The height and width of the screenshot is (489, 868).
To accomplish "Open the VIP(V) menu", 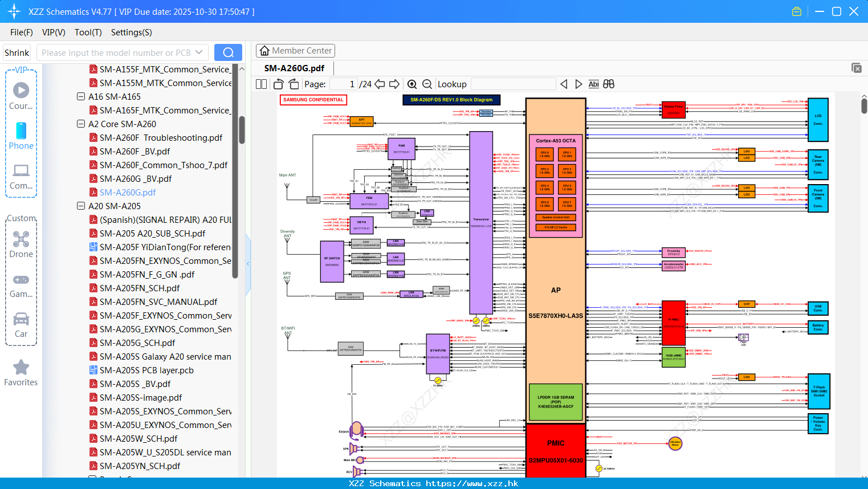I will tap(54, 32).
